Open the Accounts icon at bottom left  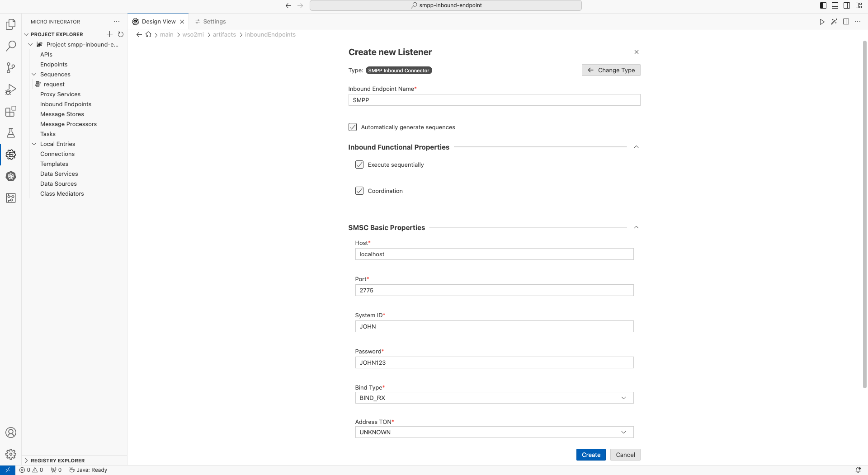(x=11, y=433)
